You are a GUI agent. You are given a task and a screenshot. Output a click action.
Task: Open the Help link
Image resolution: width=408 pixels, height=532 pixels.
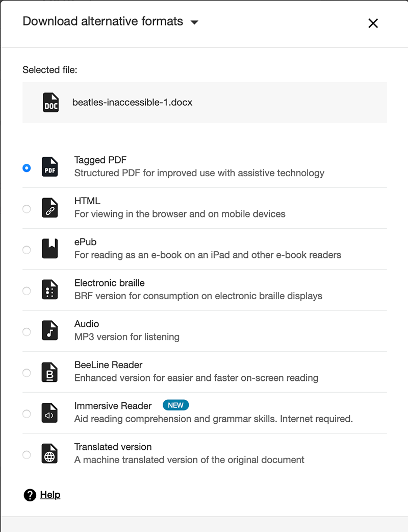click(x=50, y=495)
